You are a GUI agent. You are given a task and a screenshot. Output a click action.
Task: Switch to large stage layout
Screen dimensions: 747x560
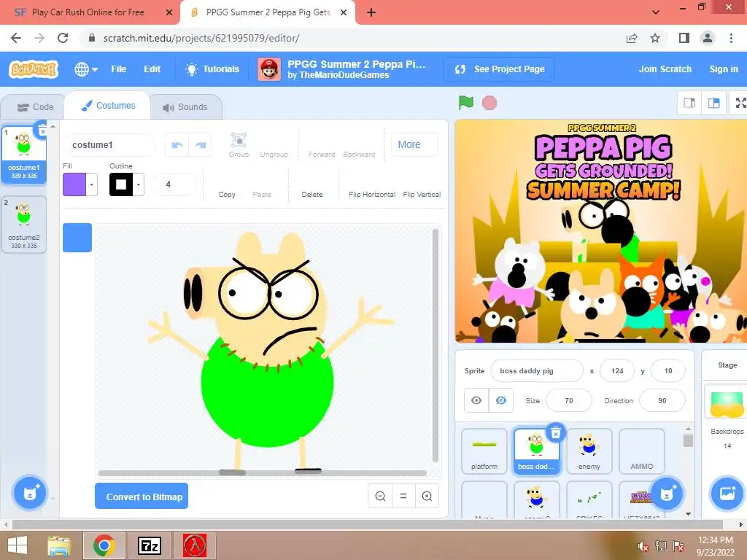pos(713,103)
